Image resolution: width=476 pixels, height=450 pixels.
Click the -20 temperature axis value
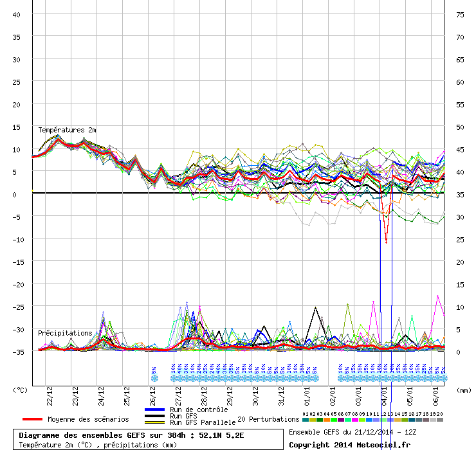(x=18, y=285)
